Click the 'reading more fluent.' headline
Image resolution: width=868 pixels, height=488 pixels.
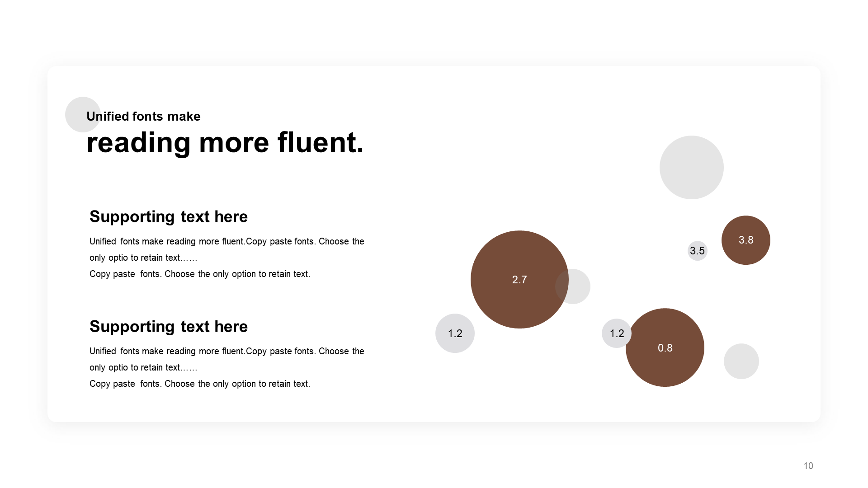coord(225,143)
